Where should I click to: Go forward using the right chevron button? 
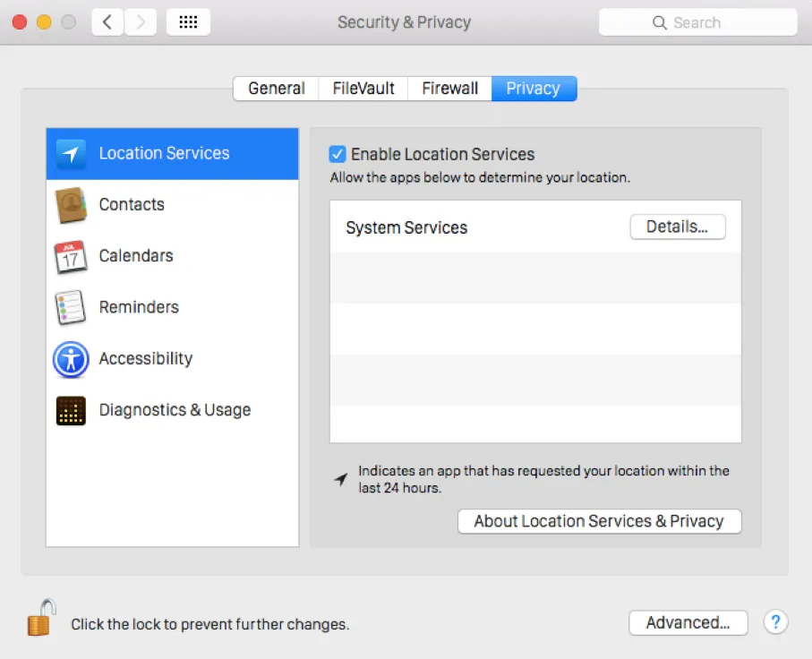[x=140, y=22]
